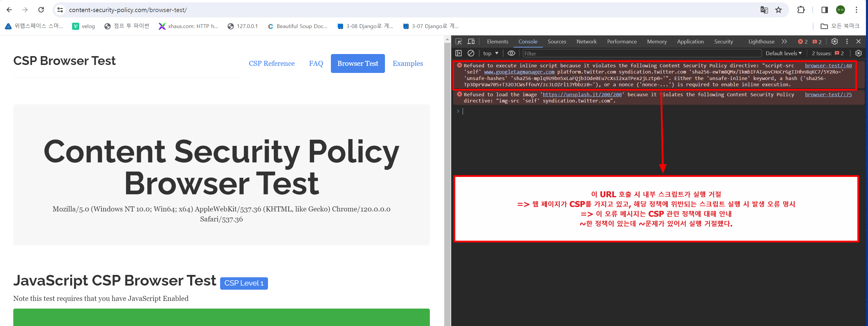
Task: Toggle the device toolbar icon
Action: [471, 41]
